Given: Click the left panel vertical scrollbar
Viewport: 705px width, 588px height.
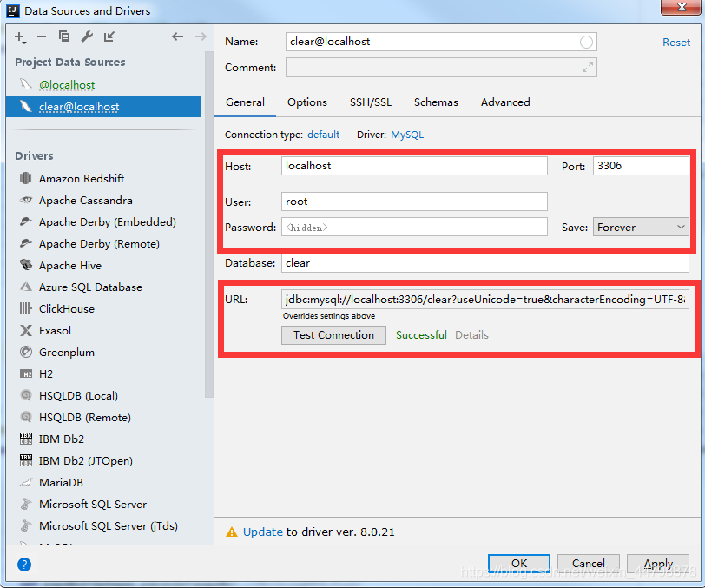Looking at the screenshot, I should coord(208,225).
